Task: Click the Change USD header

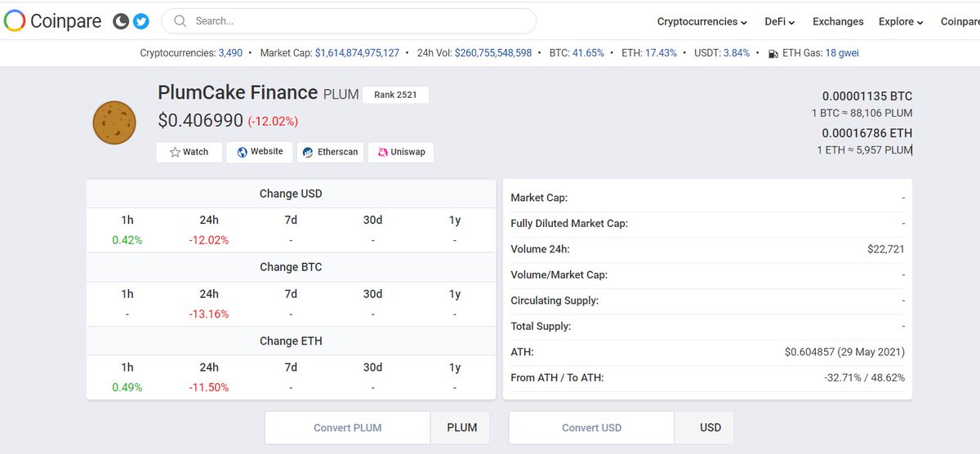Action: pos(291,194)
